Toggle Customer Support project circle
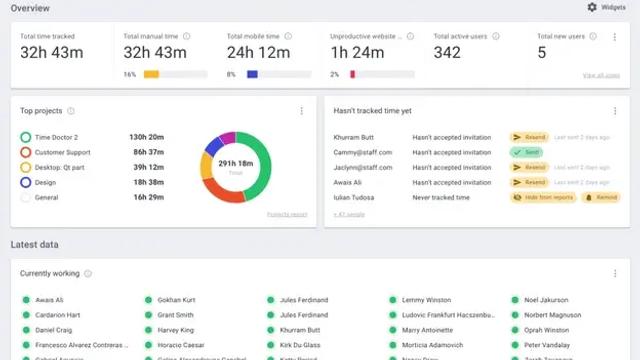 pos(26,152)
